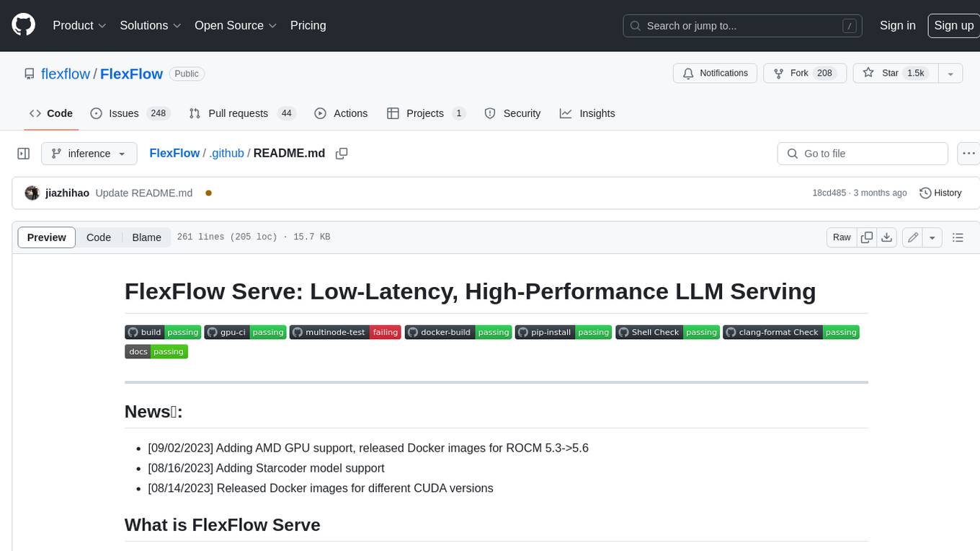Switch to the Code tab
Screen dimensions: 980x551
point(51,113)
